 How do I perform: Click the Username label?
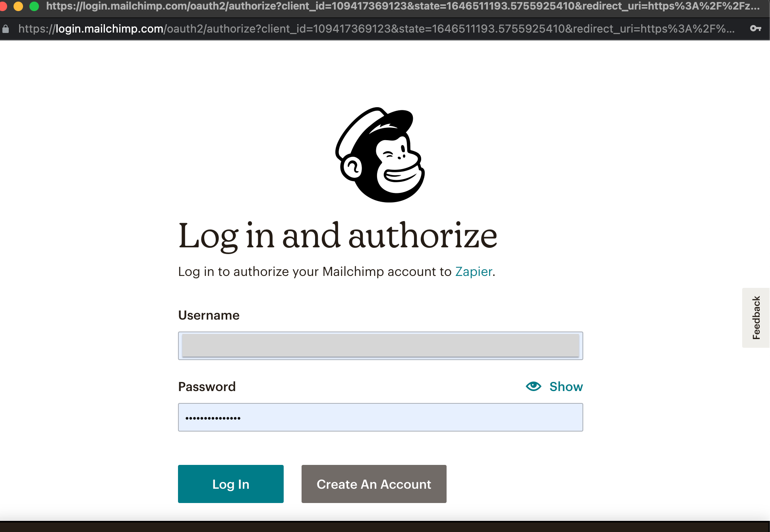(209, 315)
